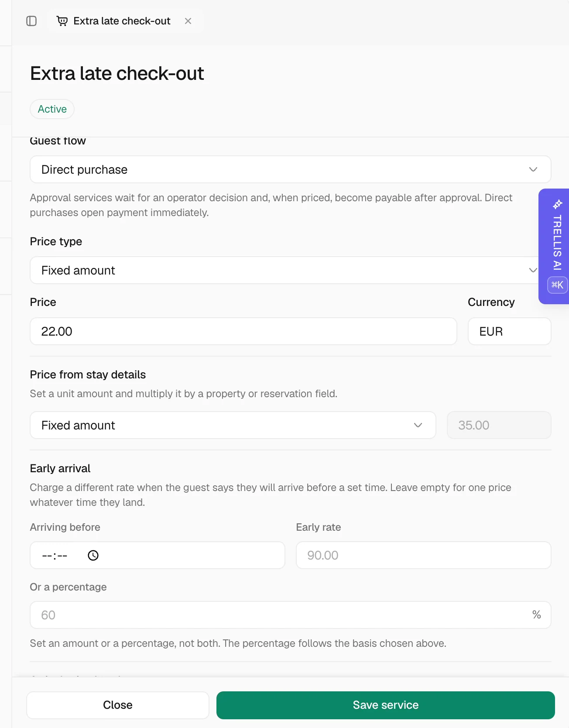The height and width of the screenshot is (728, 569).
Task: Click the Arriving before time field
Action: click(158, 555)
